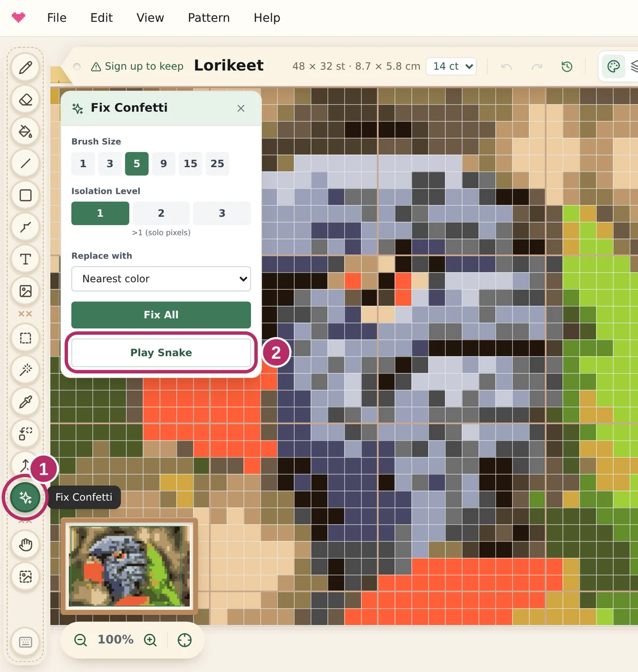Screen dimensions: 638x672
Task: Set isolation level to 3
Action: click(x=222, y=213)
